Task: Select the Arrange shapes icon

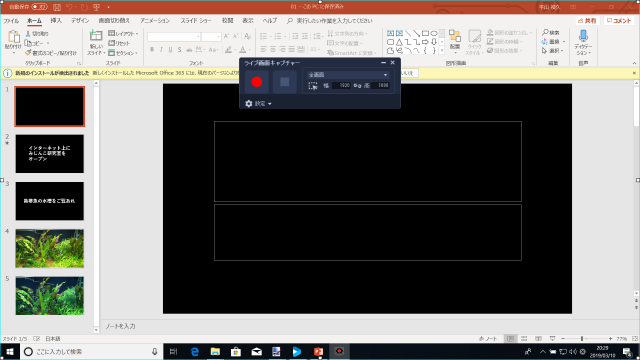Action: [x=455, y=40]
